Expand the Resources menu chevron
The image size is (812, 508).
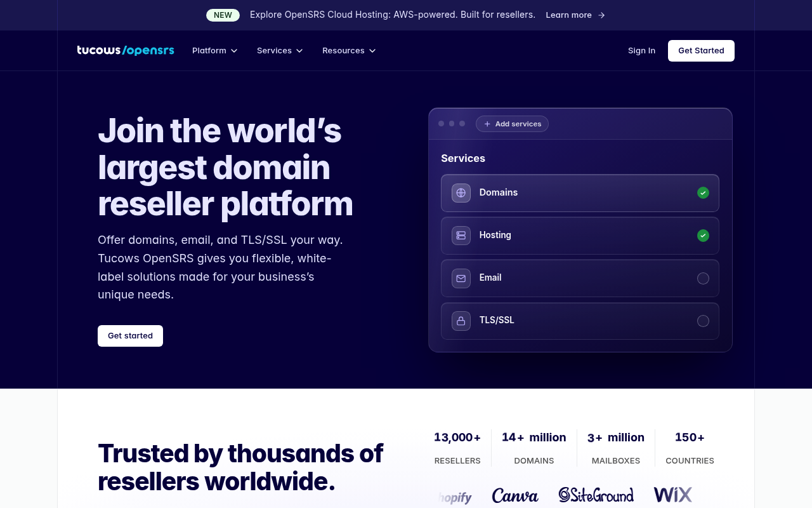372,51
